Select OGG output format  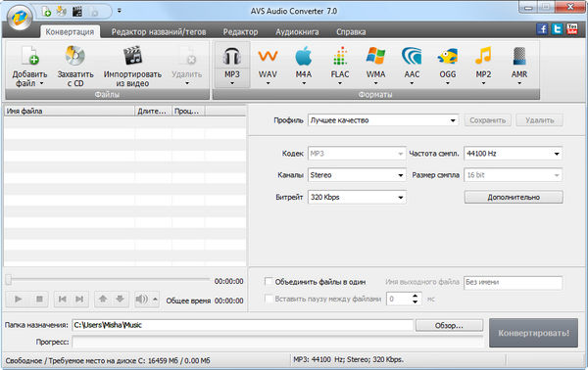pos(448,65)
